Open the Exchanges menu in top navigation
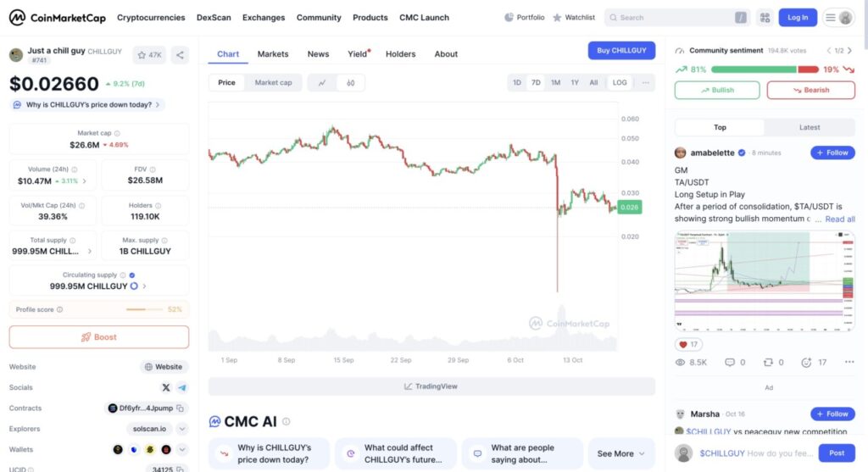This screenshot has height=472, width=868. (x=264, y=17)
